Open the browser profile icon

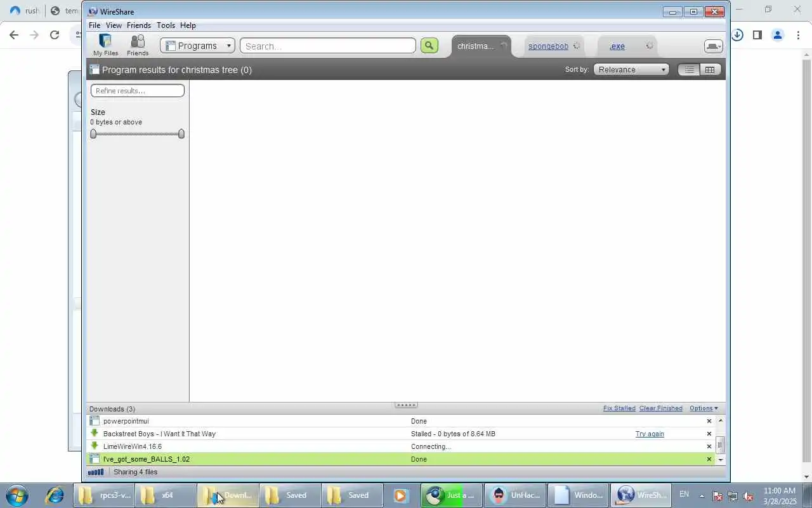coord(778,35)
